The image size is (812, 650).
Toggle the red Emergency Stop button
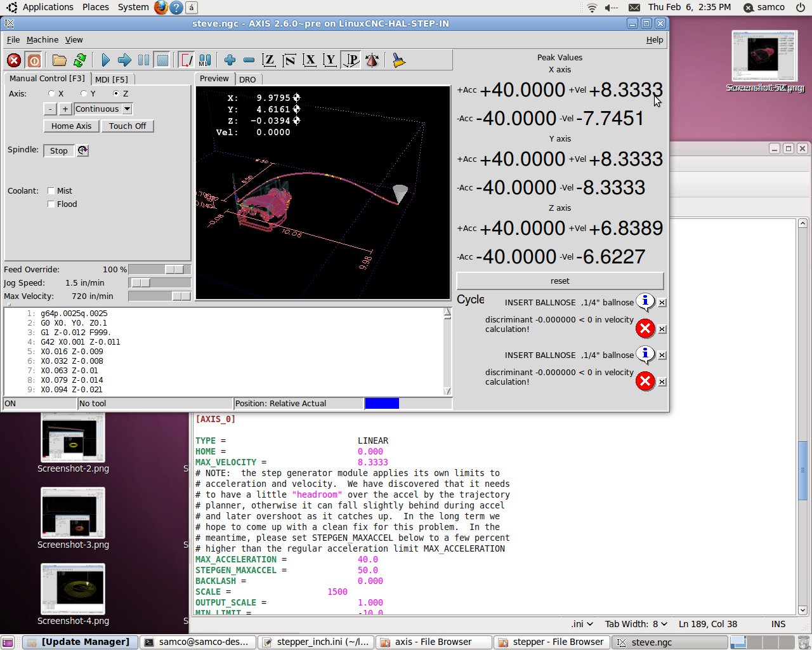point(14,60)
